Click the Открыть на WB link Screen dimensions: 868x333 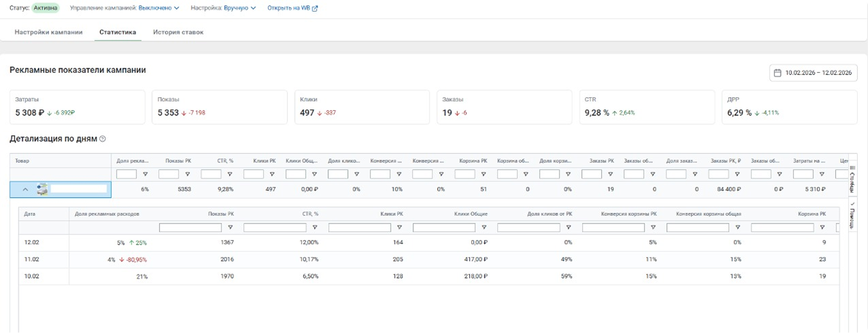[x=292, y=8]
